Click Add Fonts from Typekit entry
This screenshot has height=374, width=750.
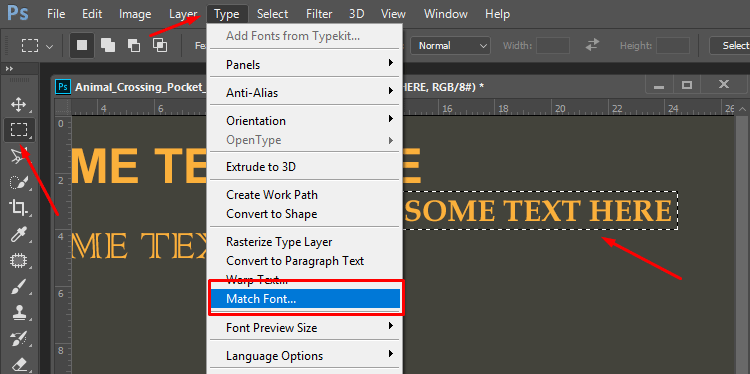click(x=305, y=35)
